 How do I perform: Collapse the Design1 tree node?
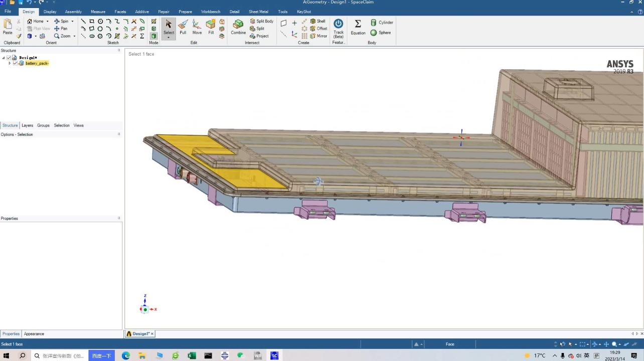click(4, 58)
